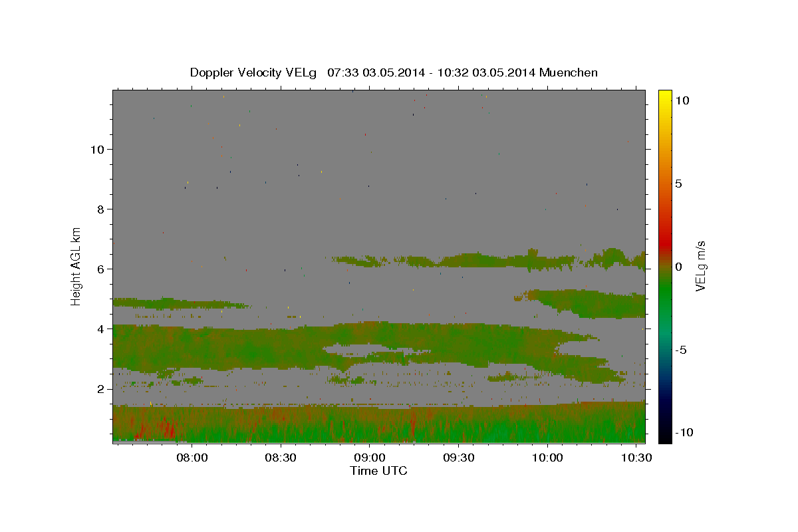798x532 pixels.
Task: Click the 10:00 time tick label
Action: pos(547,458)
